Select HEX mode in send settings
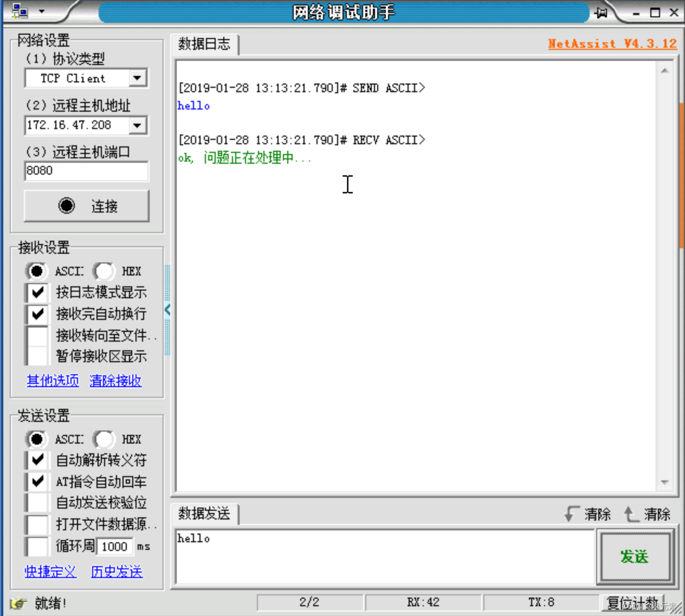The height and width of the screenshot is (616, 685). 104,439
